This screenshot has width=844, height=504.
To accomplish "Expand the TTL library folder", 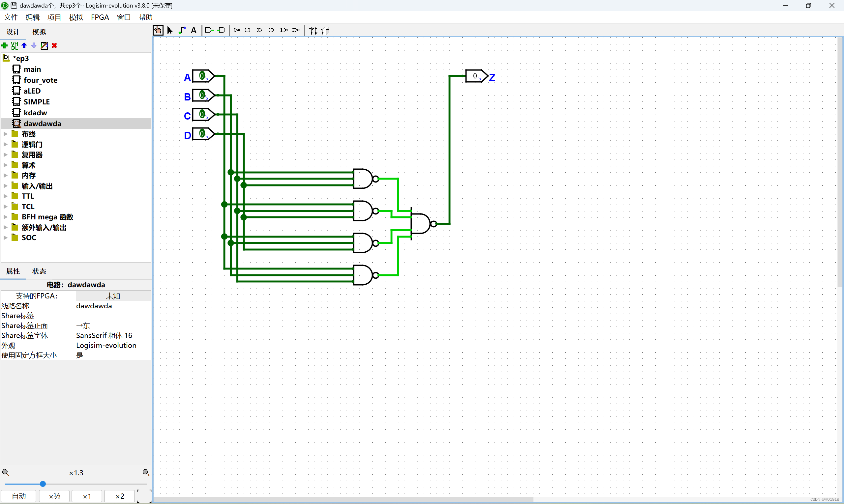I will tap(5, 196).
